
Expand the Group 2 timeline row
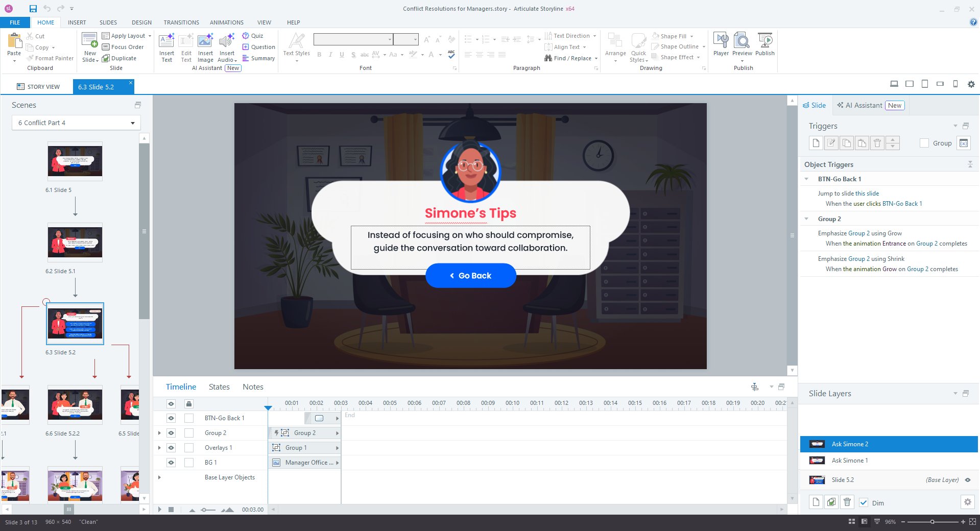tap(159, 433)
